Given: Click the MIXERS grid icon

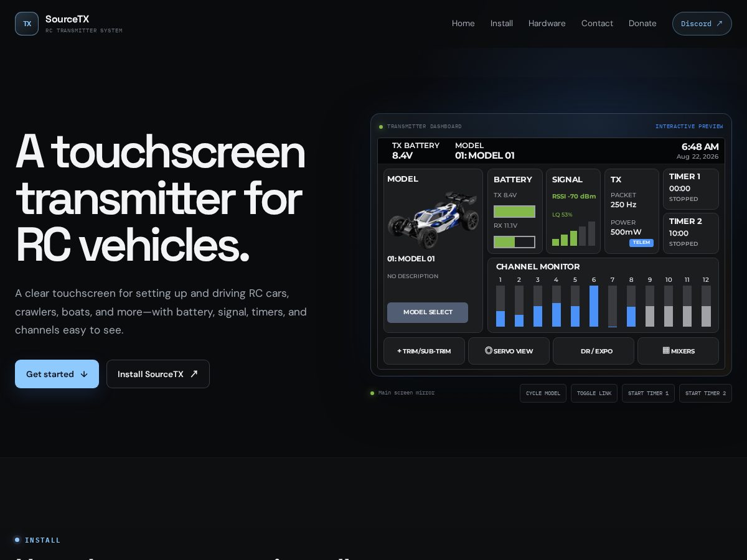Looking at the screenshot, I should 666,351.
